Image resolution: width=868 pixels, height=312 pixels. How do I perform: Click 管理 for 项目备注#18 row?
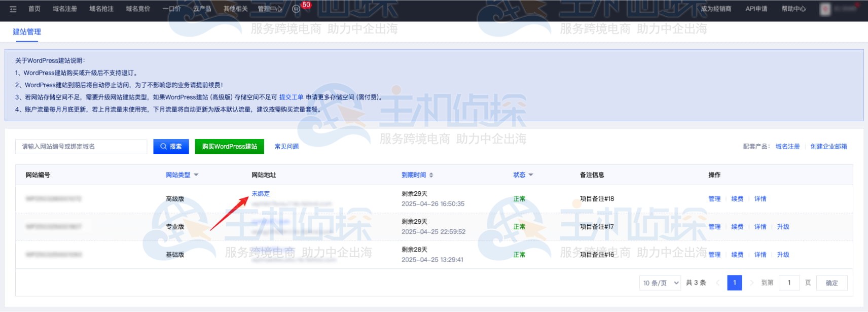[714, 199]
